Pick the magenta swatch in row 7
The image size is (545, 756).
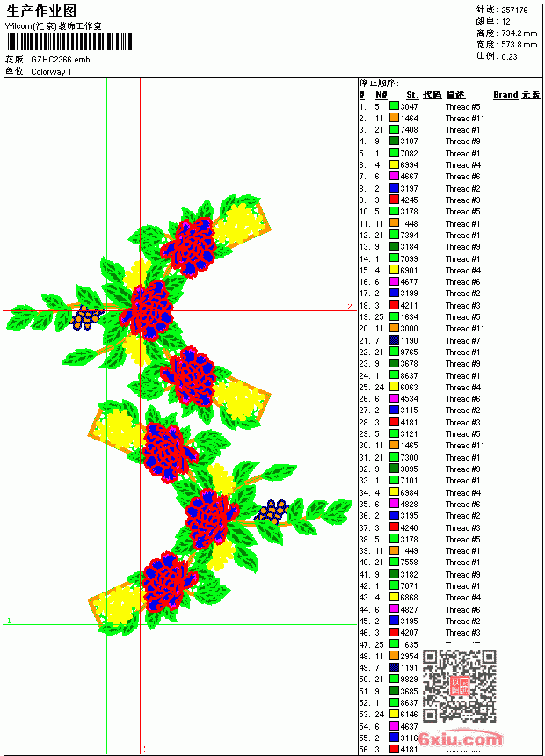point(394,176)
